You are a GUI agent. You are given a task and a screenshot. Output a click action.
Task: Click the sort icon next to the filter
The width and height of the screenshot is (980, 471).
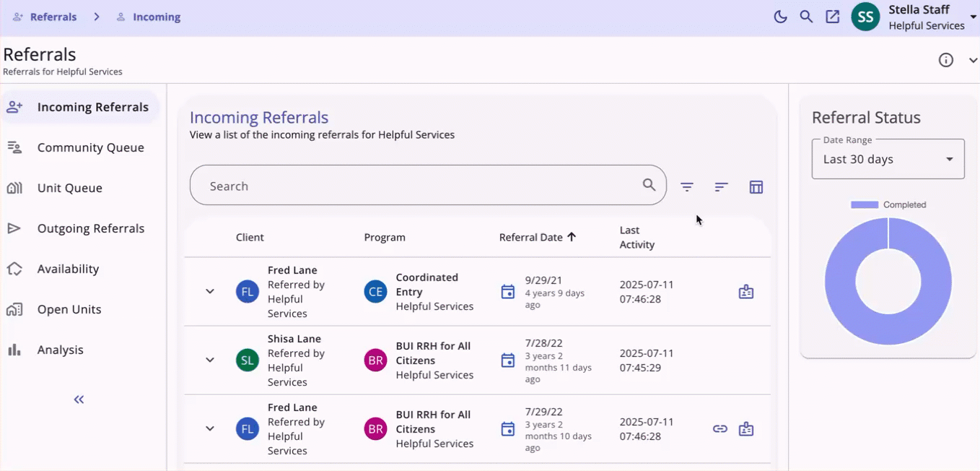pyautogui.click(x=721, y=186)
